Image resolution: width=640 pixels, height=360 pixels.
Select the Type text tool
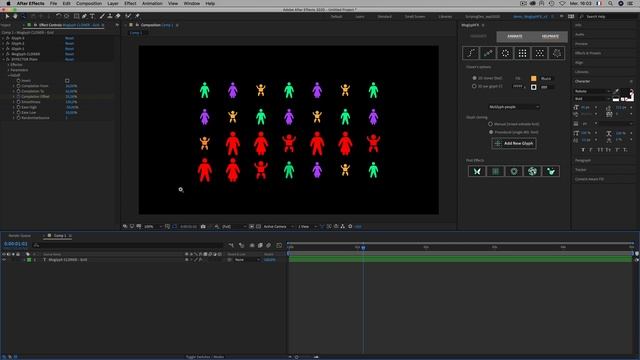[92, 16]
